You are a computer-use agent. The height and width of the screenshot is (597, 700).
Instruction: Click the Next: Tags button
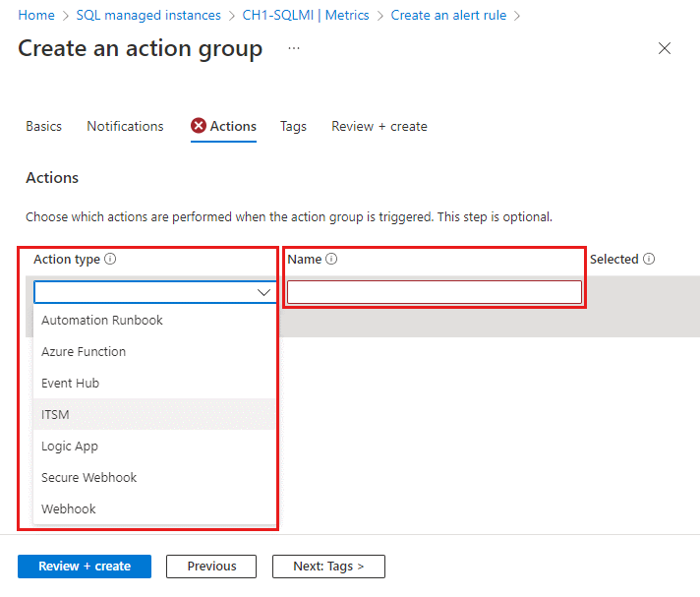pyautogui.click(x=328, y=567)
